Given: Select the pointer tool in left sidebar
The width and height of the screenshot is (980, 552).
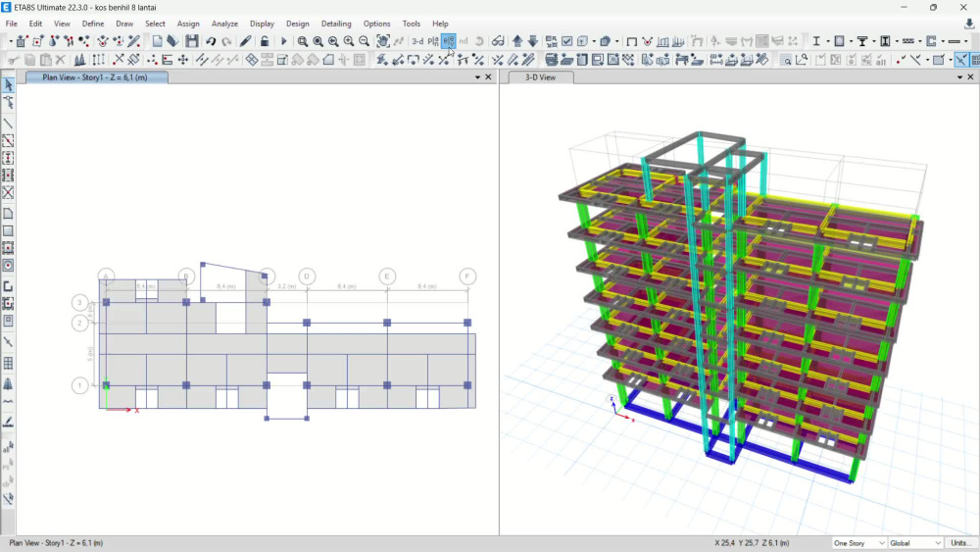Looking at the screenshot, I should click(8, 84).
